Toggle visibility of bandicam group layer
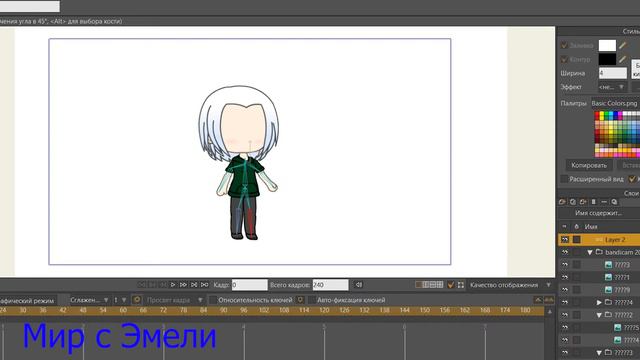 565,252
